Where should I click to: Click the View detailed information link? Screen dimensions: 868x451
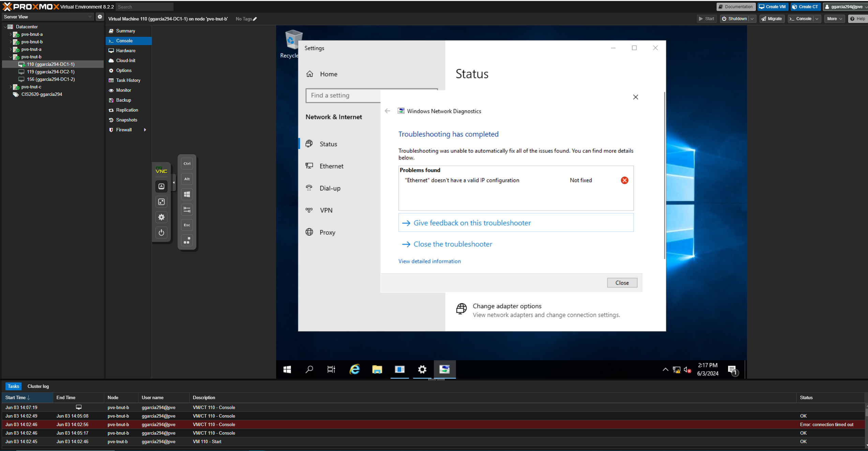click(x=429, y=261)
